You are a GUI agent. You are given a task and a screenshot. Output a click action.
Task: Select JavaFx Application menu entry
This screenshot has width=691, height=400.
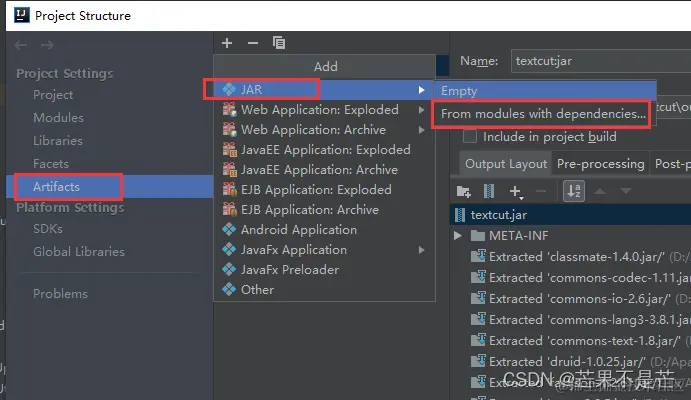[324, 250]
